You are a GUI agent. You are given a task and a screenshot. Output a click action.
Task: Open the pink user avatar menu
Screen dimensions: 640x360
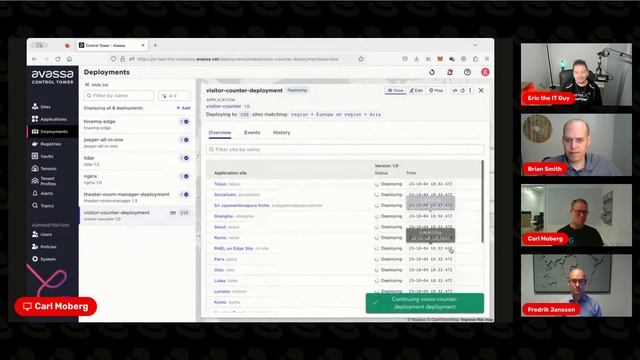click(x=485, y=72)
